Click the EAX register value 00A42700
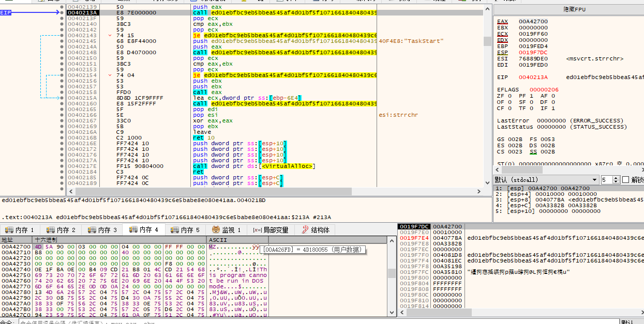644x324 pixels. click(x=533, y=21)
